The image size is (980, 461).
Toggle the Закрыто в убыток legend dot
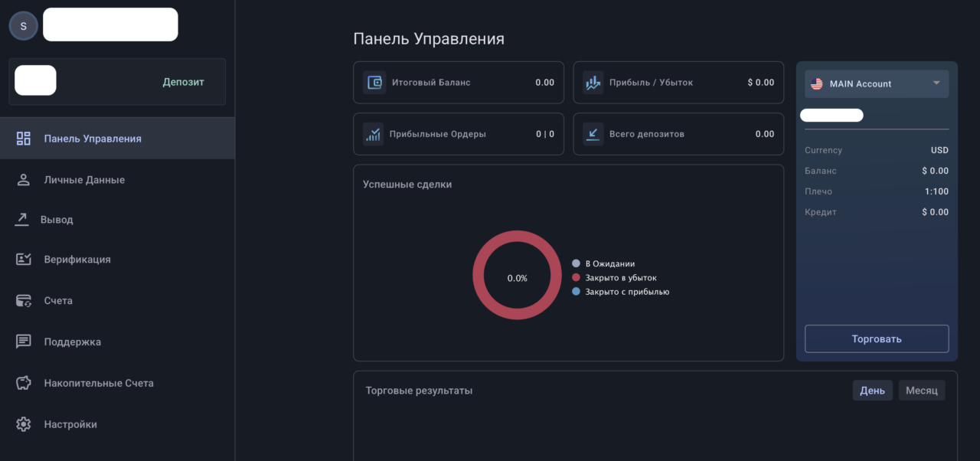tap(576, 278)
